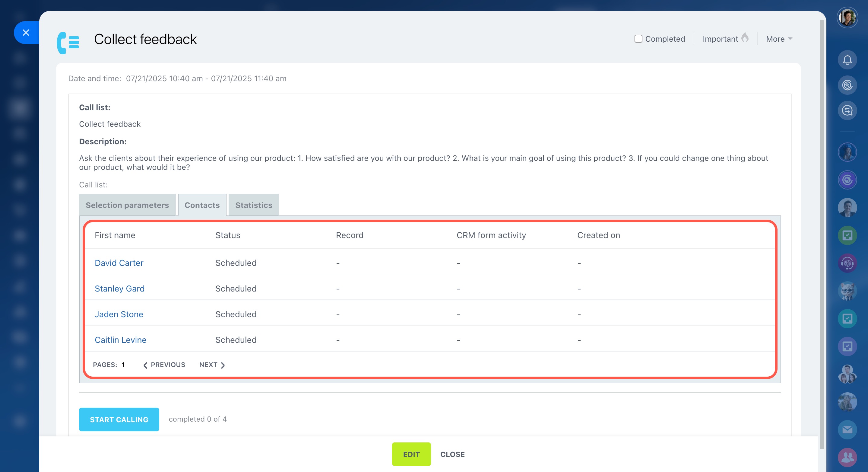Switch to the Statistics tab
The image size is (868, 472).
[x=253, y=205]
